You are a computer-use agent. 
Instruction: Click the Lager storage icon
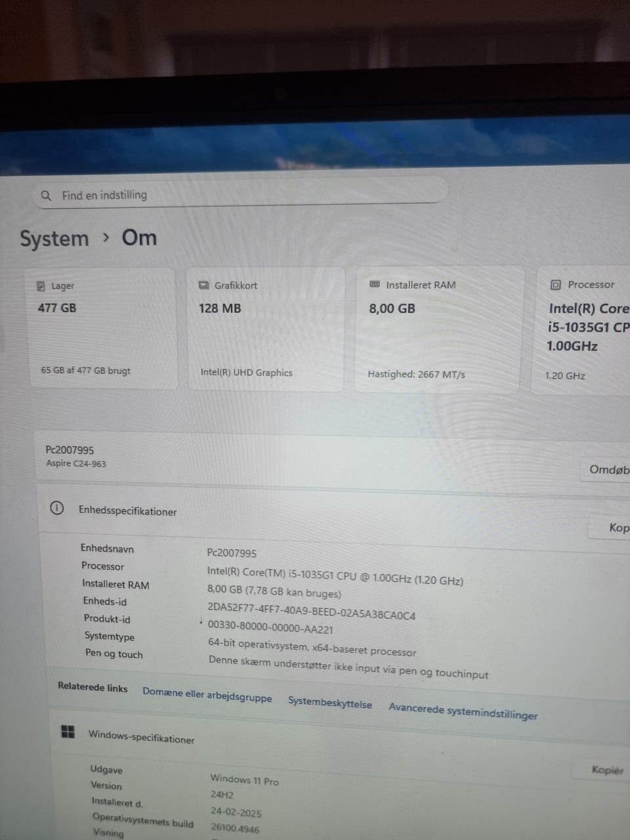(41, 286)
